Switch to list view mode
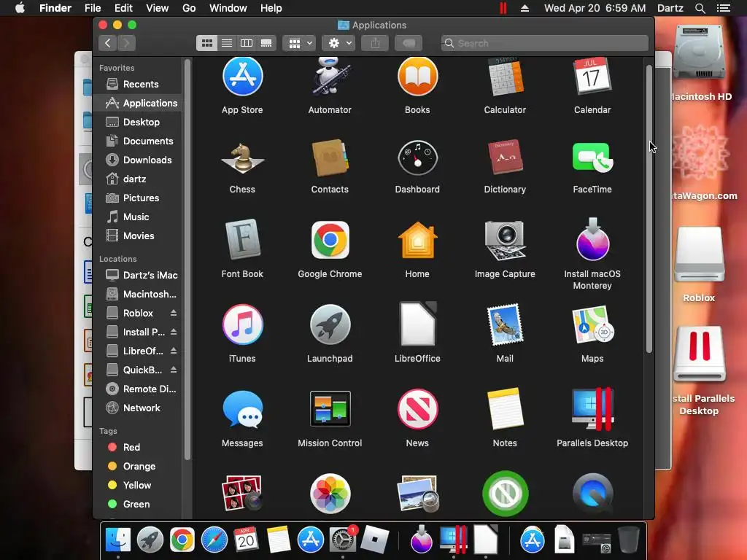Screen dimensions: 747x560 click(227, 43)
